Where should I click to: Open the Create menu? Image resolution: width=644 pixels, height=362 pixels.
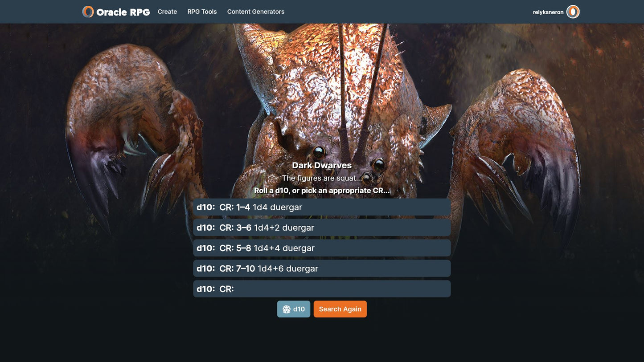[167, 12]
